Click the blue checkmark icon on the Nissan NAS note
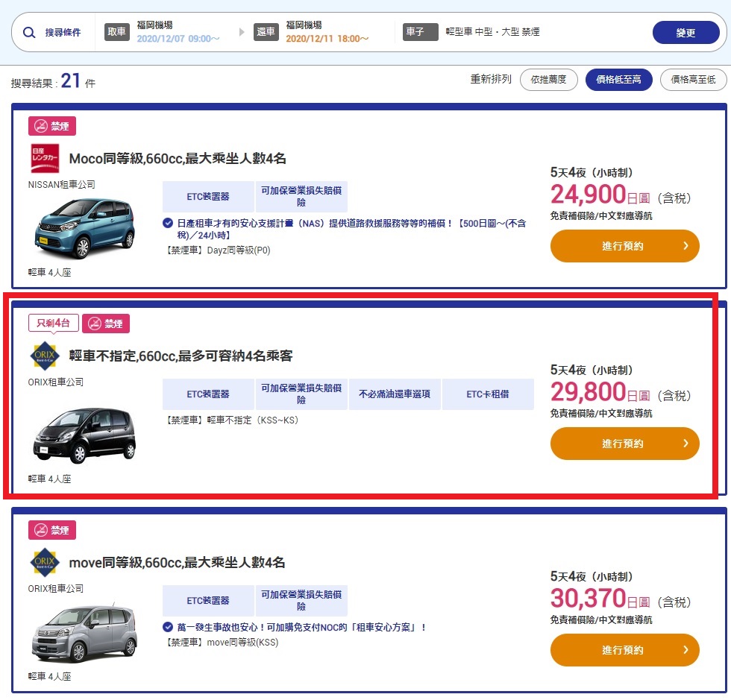Image resolution: width=731 pixels, height=700 pixels. pyautogui.click(x=168, y=223)
